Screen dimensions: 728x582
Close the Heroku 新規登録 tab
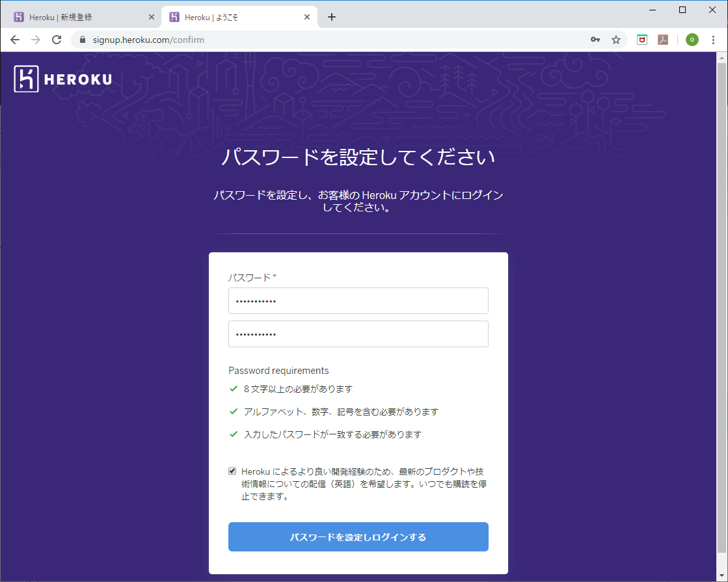tap(152, 17)
